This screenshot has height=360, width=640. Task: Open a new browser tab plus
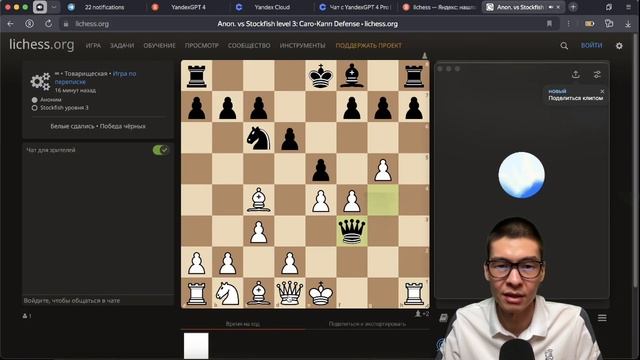tap(573, 7)
